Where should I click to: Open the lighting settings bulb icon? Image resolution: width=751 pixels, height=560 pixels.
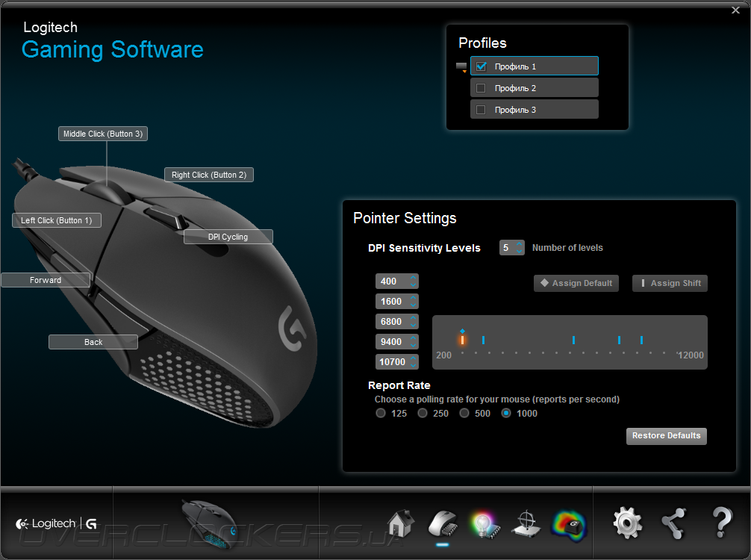[484, 525]
